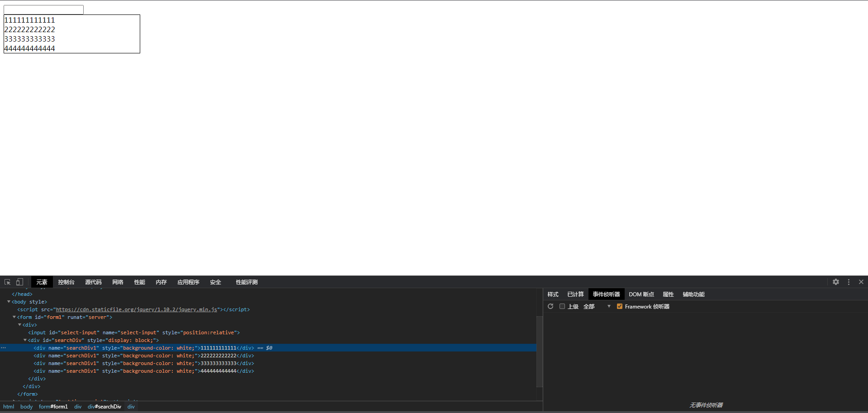Viewport: 868px width, 413px height.
Task: Open the 内存 tab
Action: tap(161, 282)
